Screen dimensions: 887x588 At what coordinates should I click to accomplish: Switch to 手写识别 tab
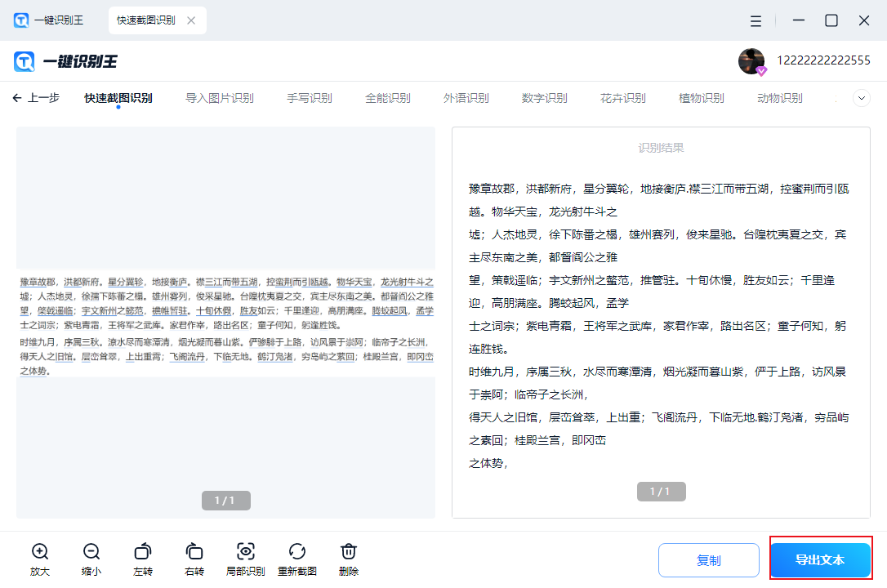coord(310,98)
